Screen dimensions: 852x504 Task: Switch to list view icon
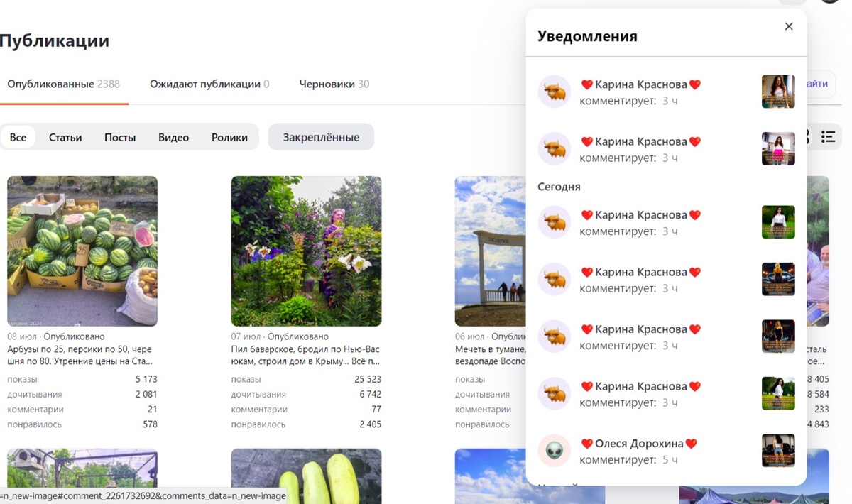coord(828,137)
